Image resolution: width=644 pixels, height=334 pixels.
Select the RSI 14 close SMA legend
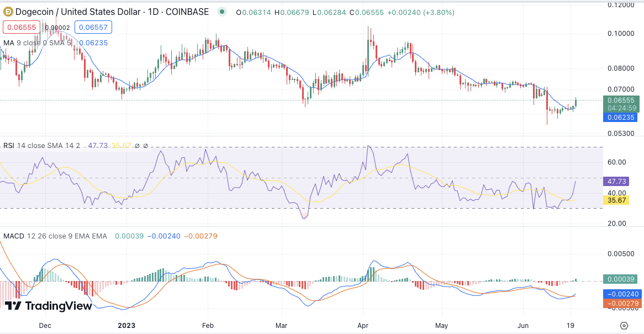pos(41,146)
